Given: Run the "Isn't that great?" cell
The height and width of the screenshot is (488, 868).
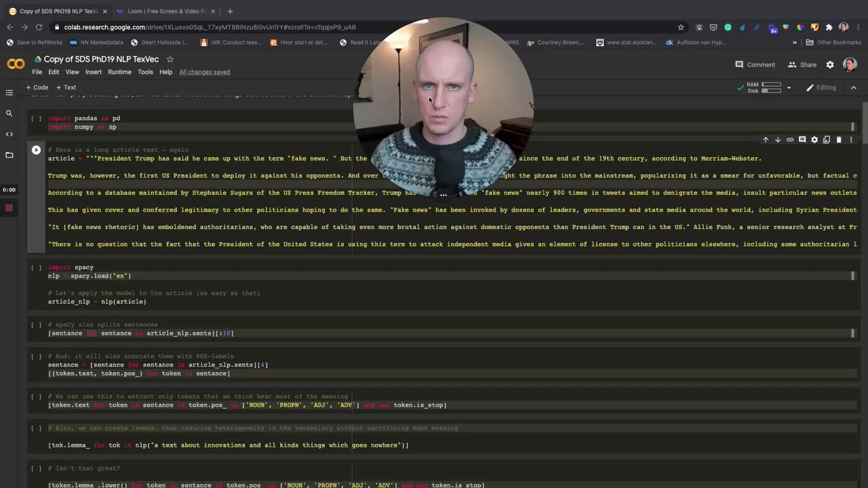Looking at the screenshot, I should tap(36, 468).
